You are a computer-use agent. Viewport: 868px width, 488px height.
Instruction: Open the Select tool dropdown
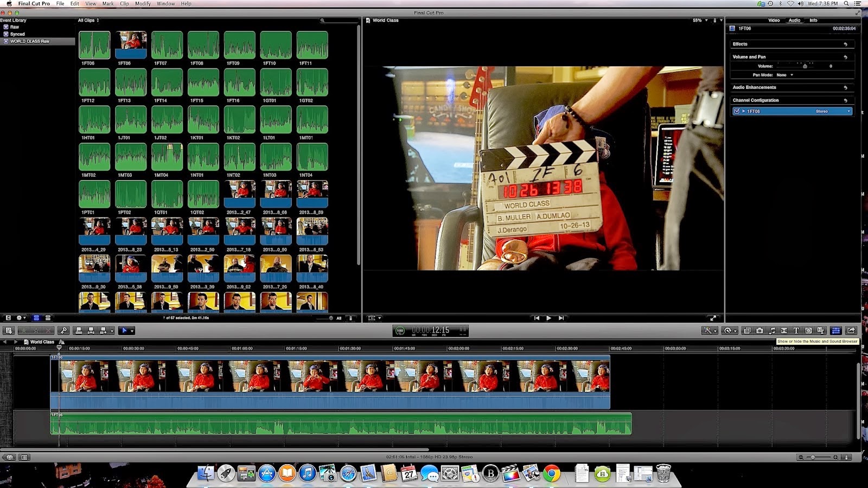tap(126, 330)
